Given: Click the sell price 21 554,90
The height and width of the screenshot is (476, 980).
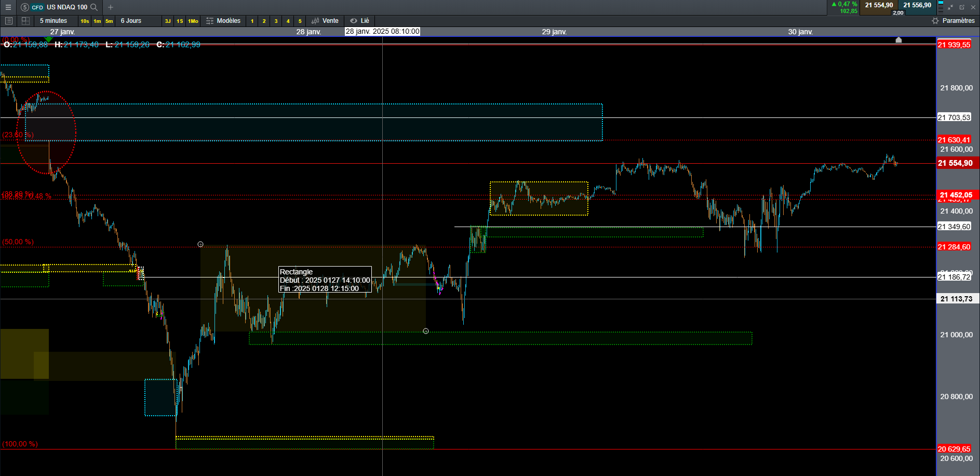Looking at the screenshot, I should (879, 5).
